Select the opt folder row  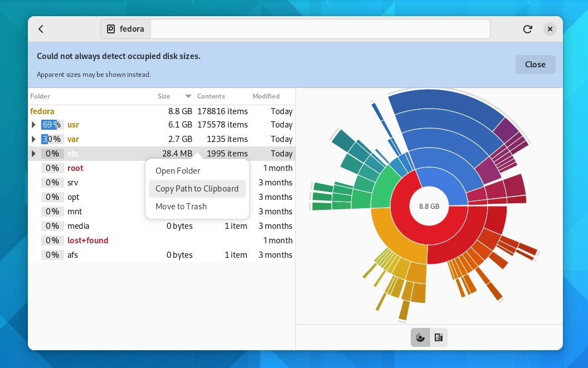click(162, 197)
